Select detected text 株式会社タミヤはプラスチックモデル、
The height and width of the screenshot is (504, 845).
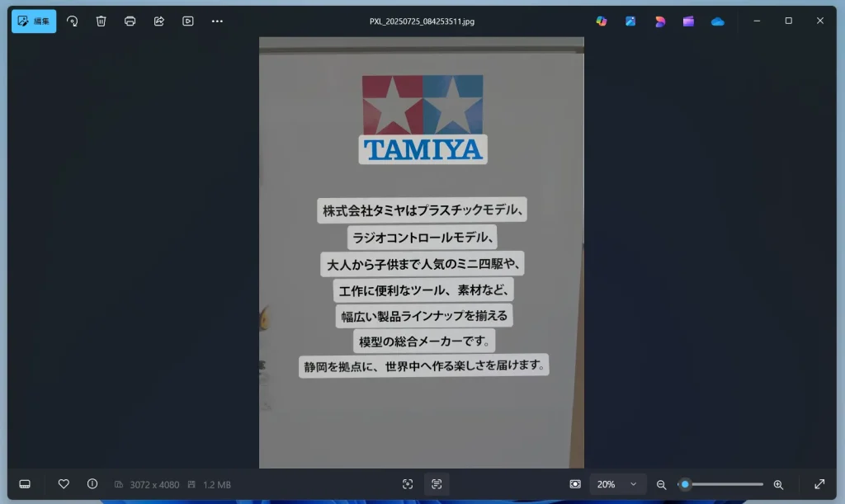[x=422, y=210]
